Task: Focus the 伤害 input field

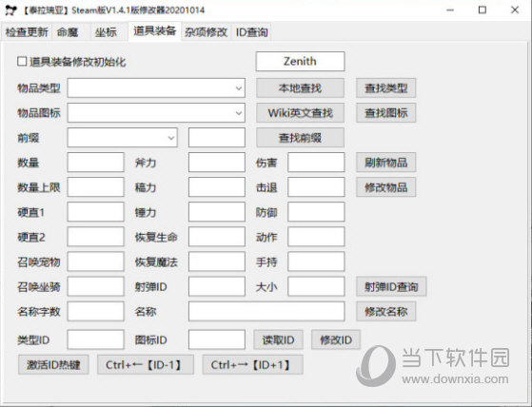Action: coord(316,163)
